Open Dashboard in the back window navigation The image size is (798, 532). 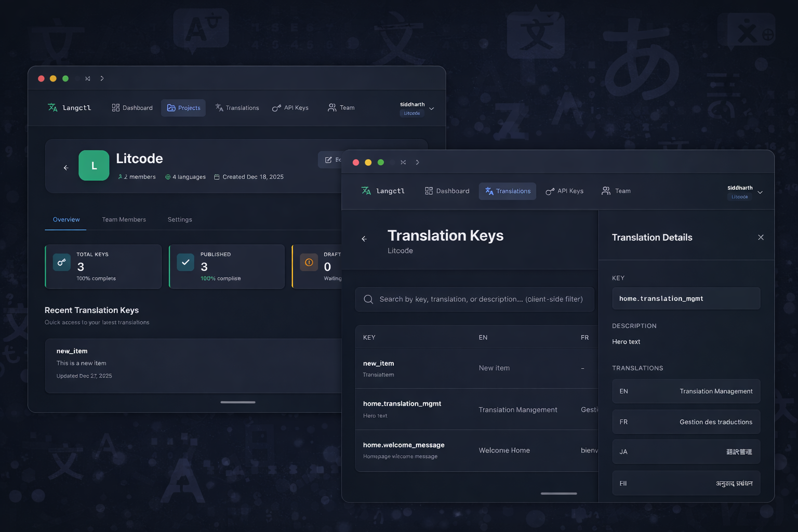click(x=132, y=108)
